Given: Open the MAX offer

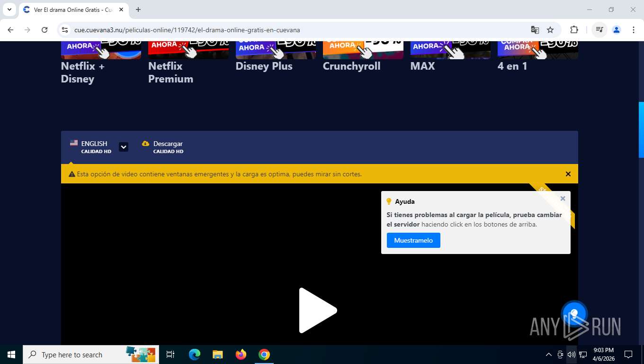Looking at the screenshot, I should click(422, 66).
